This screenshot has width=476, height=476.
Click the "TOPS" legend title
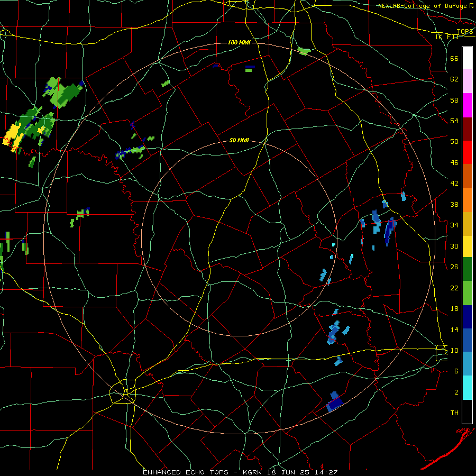tap(465, 32)
